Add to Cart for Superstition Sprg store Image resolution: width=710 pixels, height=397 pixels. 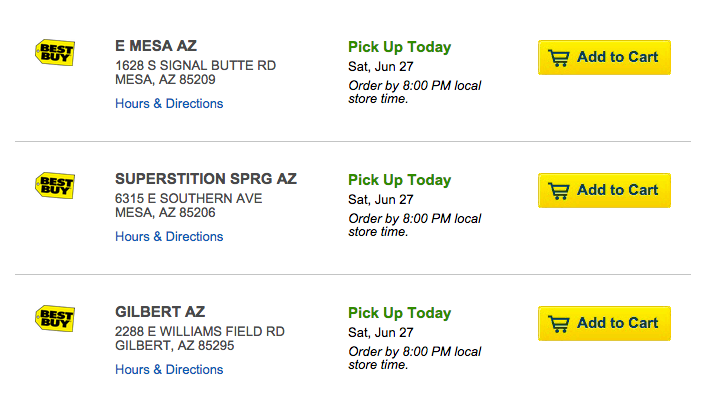click(x=604, y=191)
